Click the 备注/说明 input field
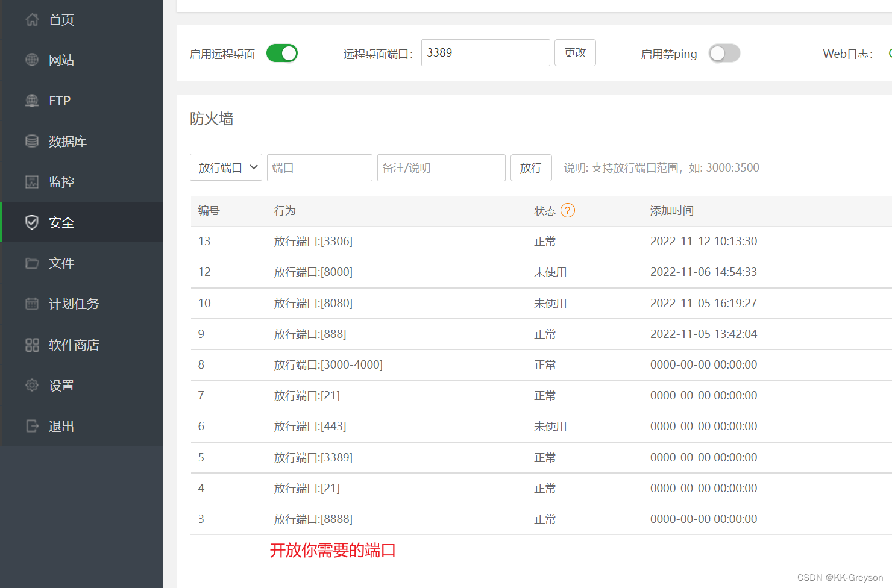 coord(441,167)
